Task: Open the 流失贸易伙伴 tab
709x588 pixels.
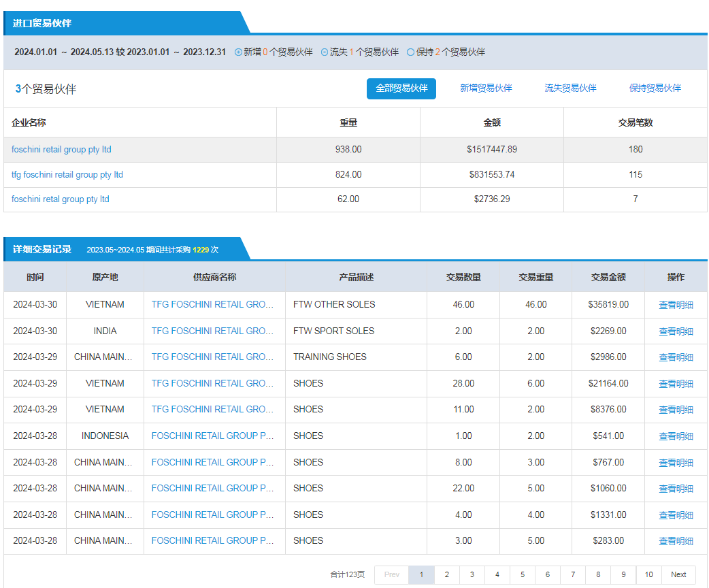Action: 570,88
